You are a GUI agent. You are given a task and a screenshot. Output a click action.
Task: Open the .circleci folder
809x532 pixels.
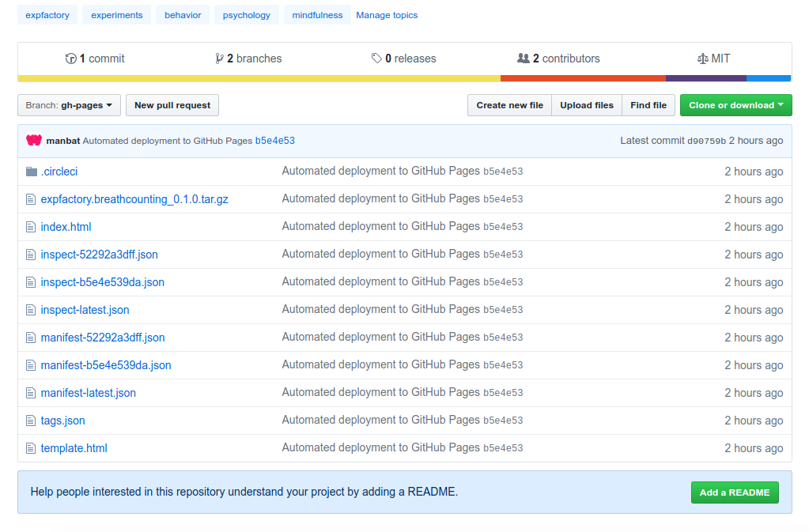tap(59, 172)
